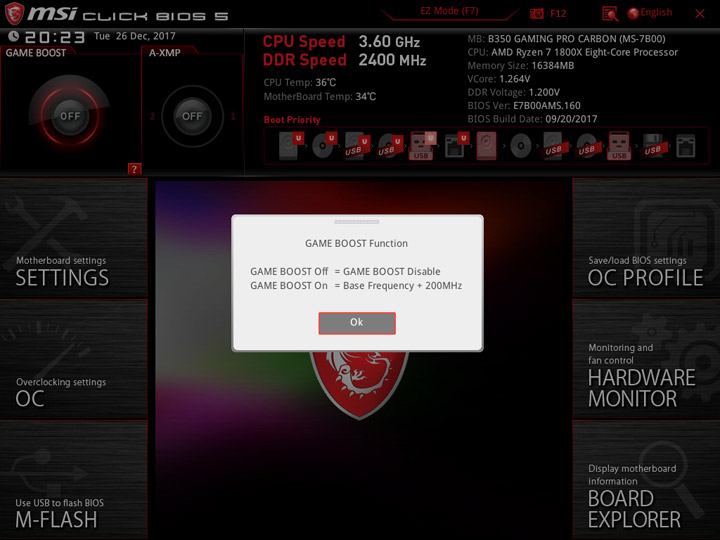Click the Boot Priority label
Viewport: 720px width, 540px height.
point(292,119)
